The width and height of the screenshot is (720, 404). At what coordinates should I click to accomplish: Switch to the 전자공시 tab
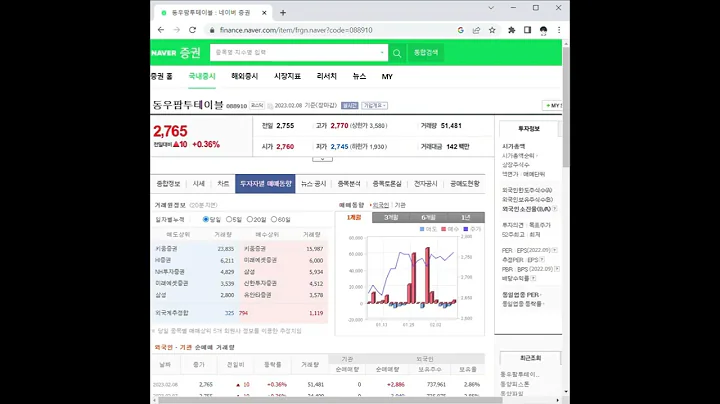click(x=426, y=184)
